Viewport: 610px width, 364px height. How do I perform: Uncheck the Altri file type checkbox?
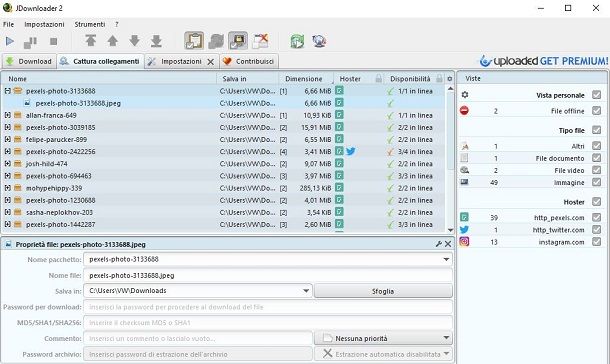click(x=596, y=145)
